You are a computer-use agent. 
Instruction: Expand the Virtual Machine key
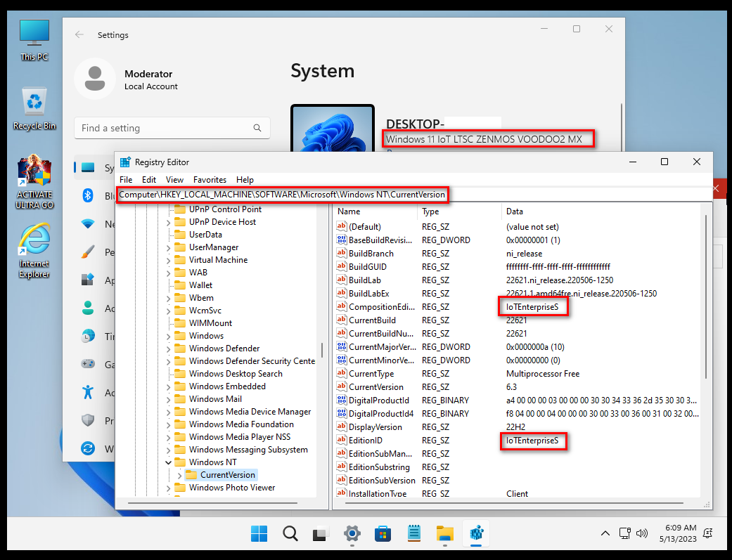click(x=169, y=261)
